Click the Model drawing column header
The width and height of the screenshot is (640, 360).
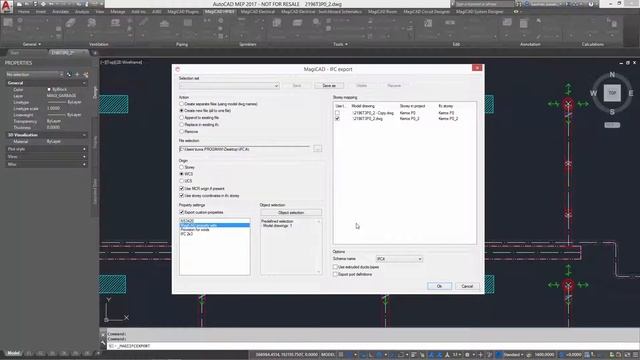pyautogui.click(x=363, y=106)
